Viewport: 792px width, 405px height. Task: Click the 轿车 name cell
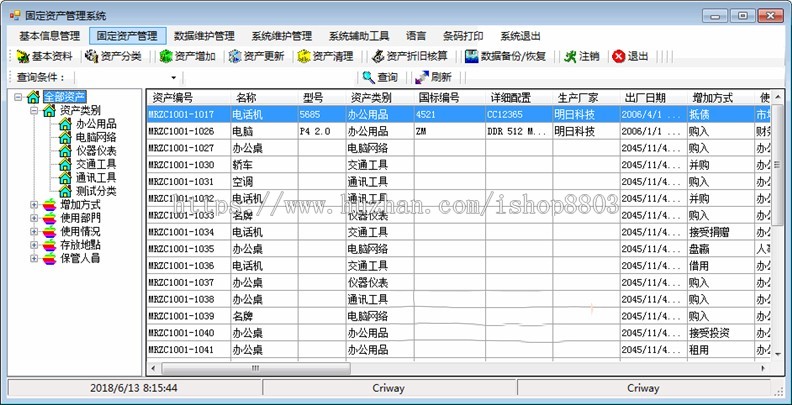[x=264, y=165]
